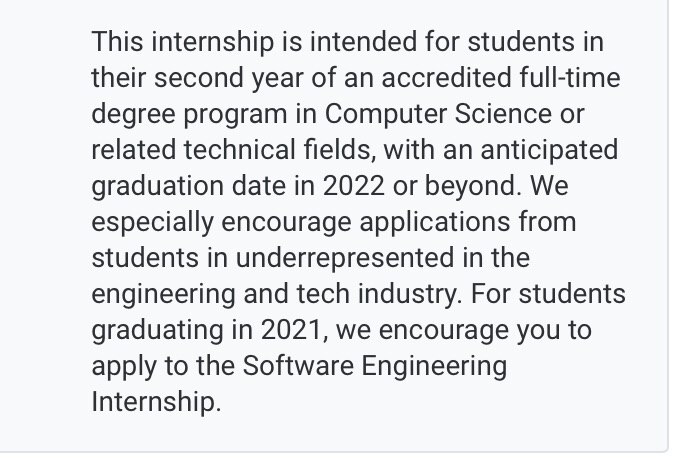Click the word "industry."
Screen dimensions: 699x462
(410, 294)
